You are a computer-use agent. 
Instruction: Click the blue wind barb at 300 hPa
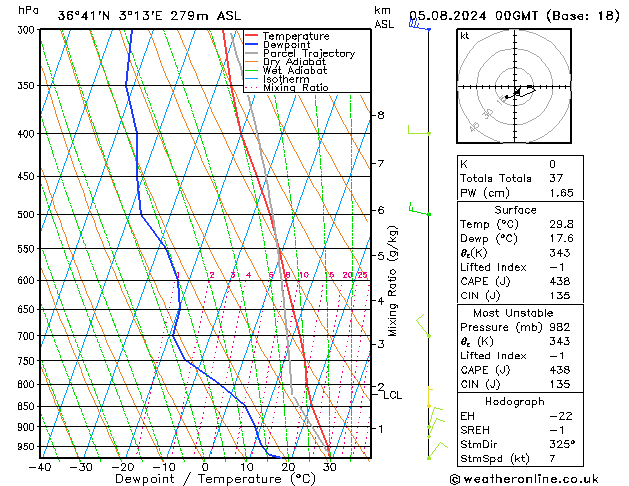420,25
